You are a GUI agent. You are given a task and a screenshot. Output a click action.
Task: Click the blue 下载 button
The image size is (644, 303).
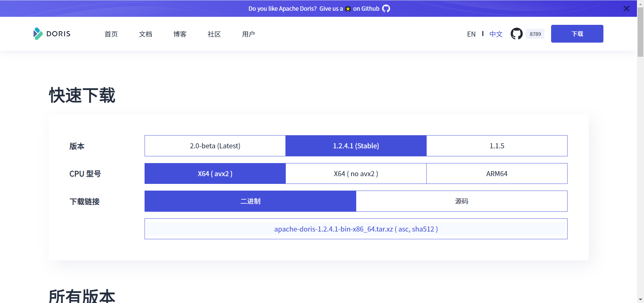(577, 34)
